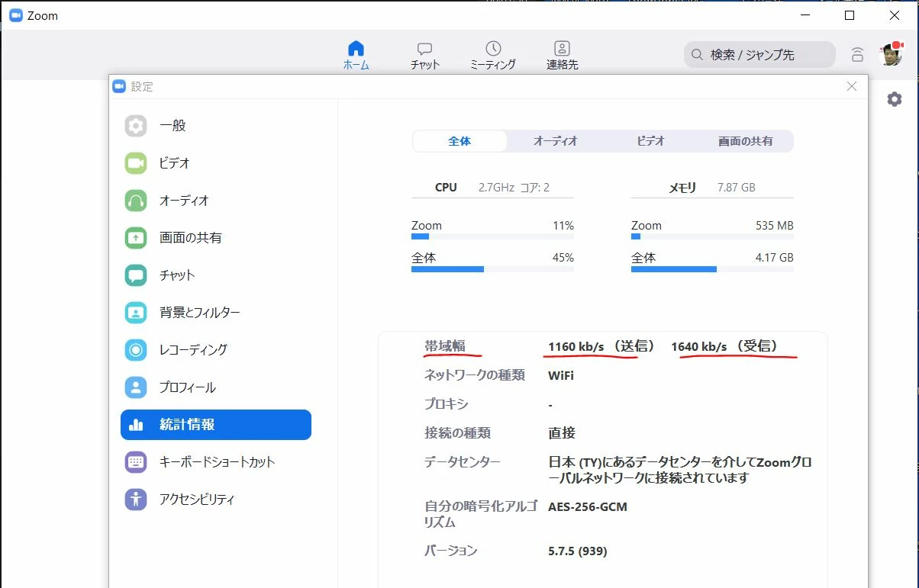
Task: Switch to the オーディオ statistics tab
Action: pyautogui.click(x=555, y=141)
